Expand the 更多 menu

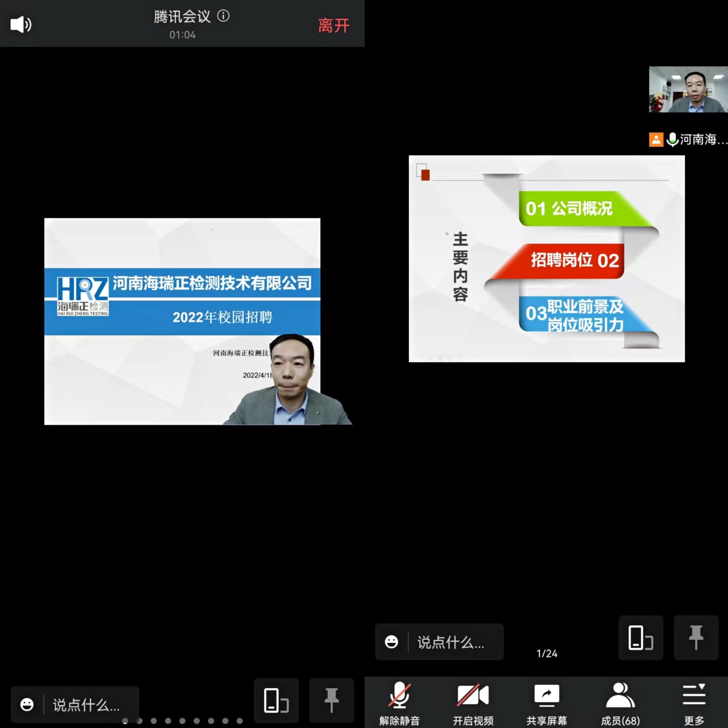[694, 703]
